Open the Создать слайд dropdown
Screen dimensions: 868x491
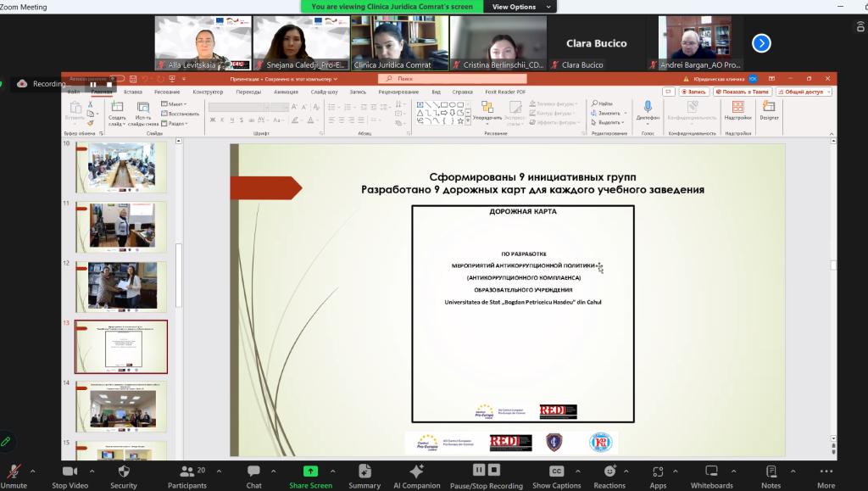(116, 120)
